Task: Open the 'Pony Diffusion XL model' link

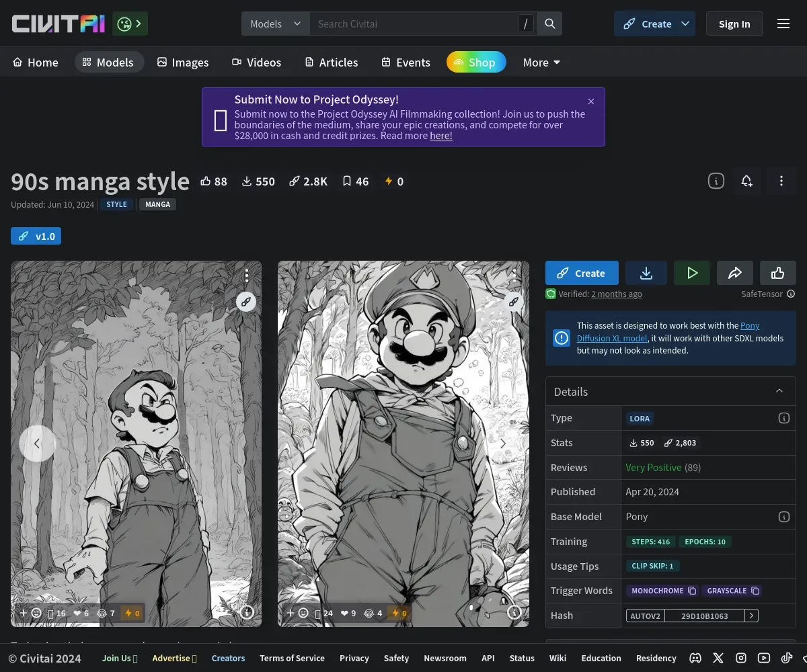Action: coord(668,332)
